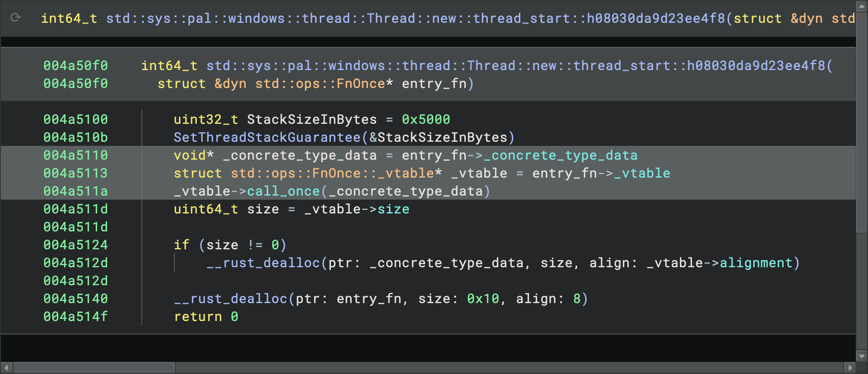Screen dimensions: 868x374
Task: Click the refresh icon beside the function header
Action: (16, 18)
